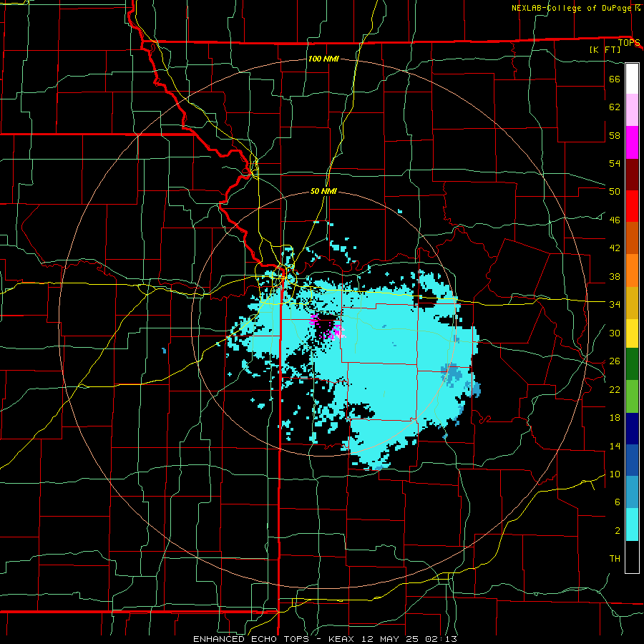The image size is (644, 644).
Task: Click the dark green 22-26 kft legend swatch
Action: [x=632, y=364]
